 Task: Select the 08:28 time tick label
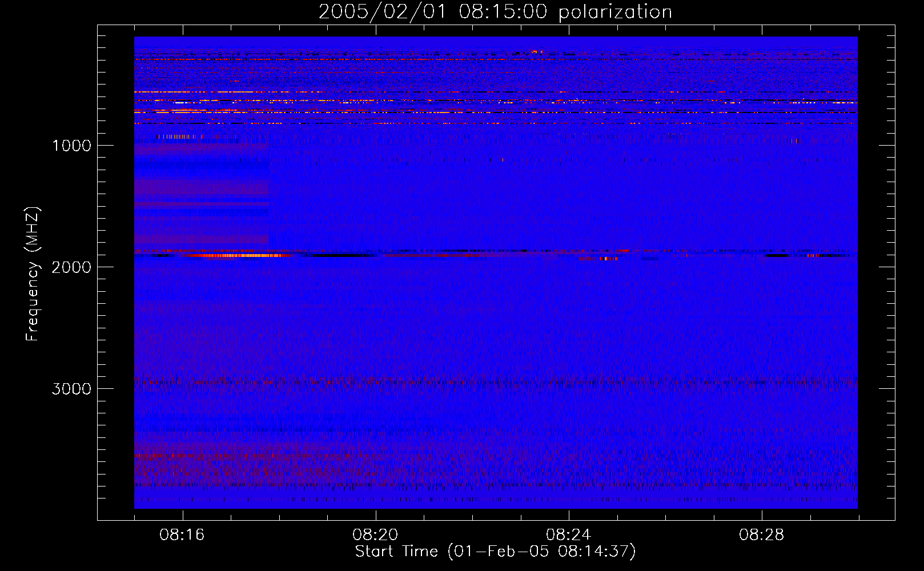pyautogui.click(x=762, y=535)
